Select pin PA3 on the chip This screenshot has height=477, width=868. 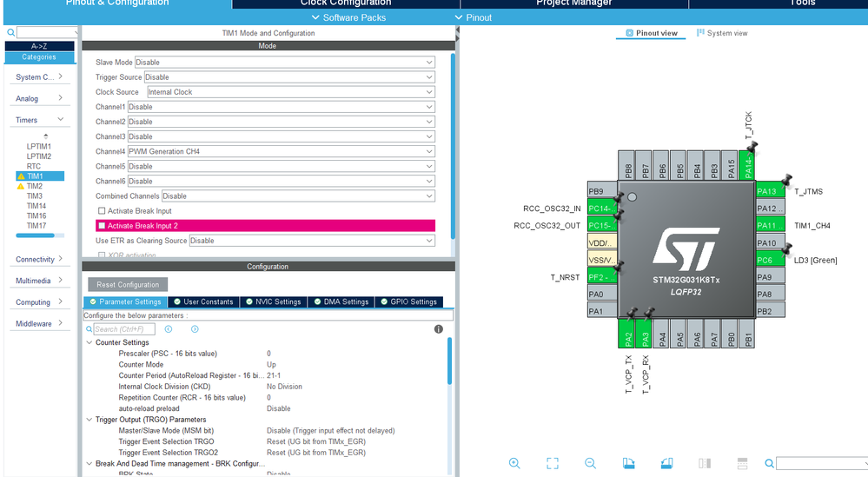point(643,334)
